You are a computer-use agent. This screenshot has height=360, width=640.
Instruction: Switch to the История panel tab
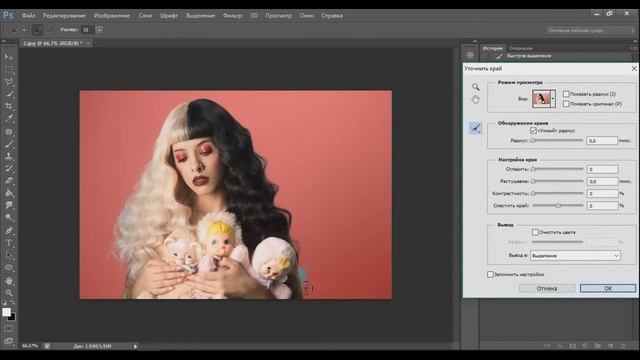point(493,48)
